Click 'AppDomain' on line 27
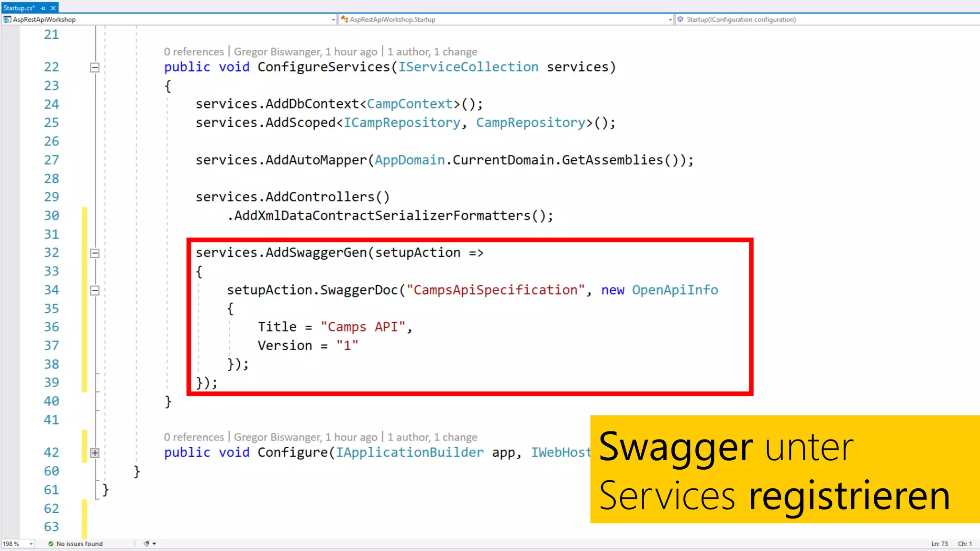This screenshot has width=980, height=551. pos(410,160)
